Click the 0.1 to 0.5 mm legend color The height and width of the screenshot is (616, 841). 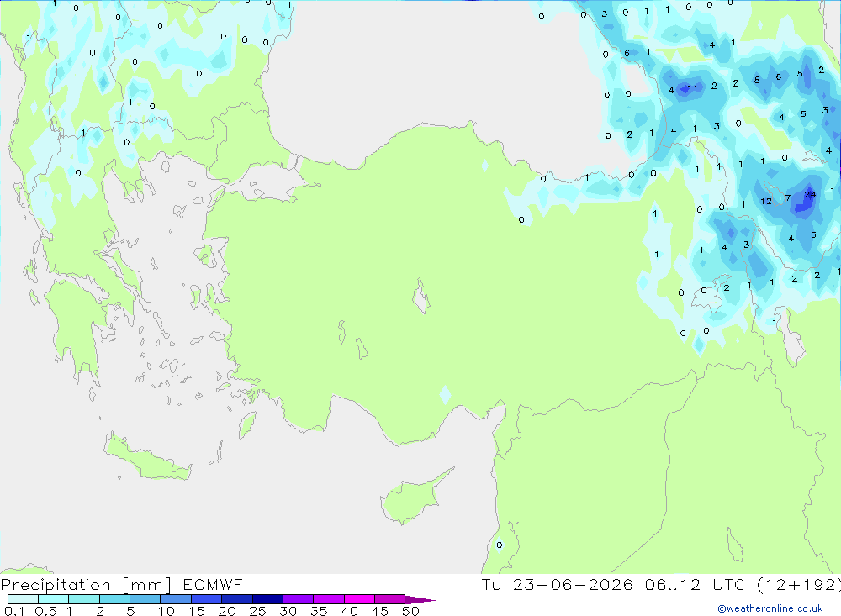[x=23, y=599]
